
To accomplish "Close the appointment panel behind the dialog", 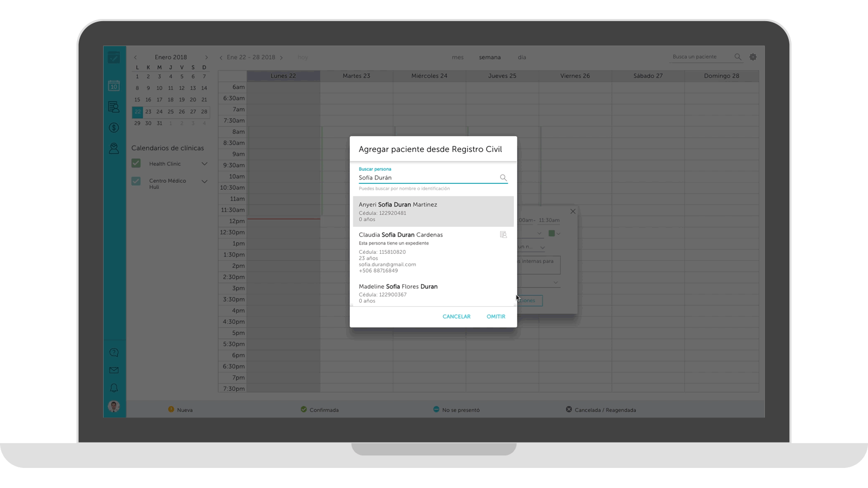I will (573, 211).
